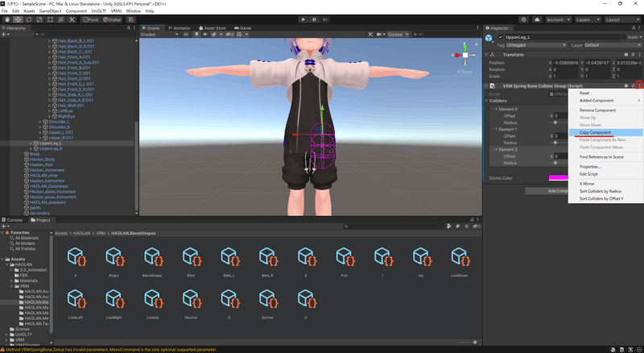Select the Move tool in toolbar
644x353 pixels.
point(18,19)
